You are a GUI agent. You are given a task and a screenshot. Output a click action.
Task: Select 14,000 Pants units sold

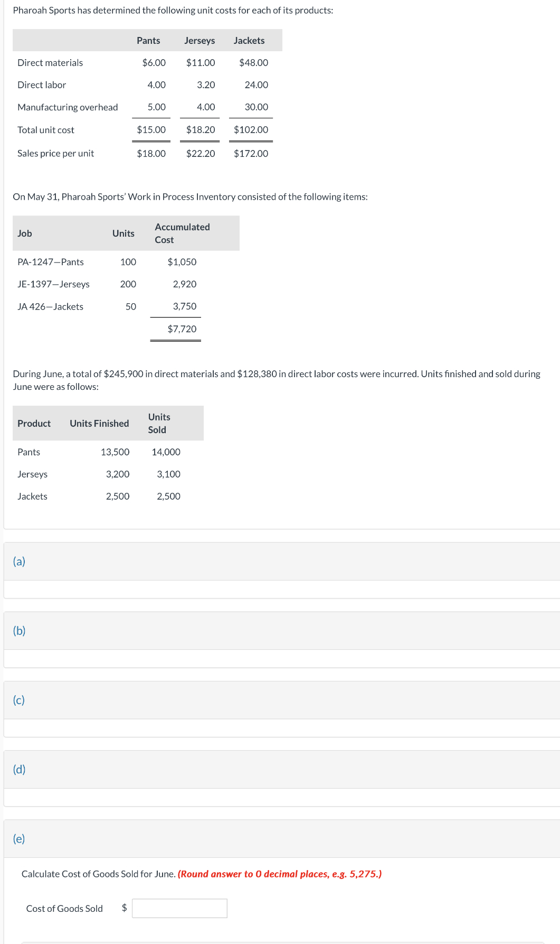166,452
